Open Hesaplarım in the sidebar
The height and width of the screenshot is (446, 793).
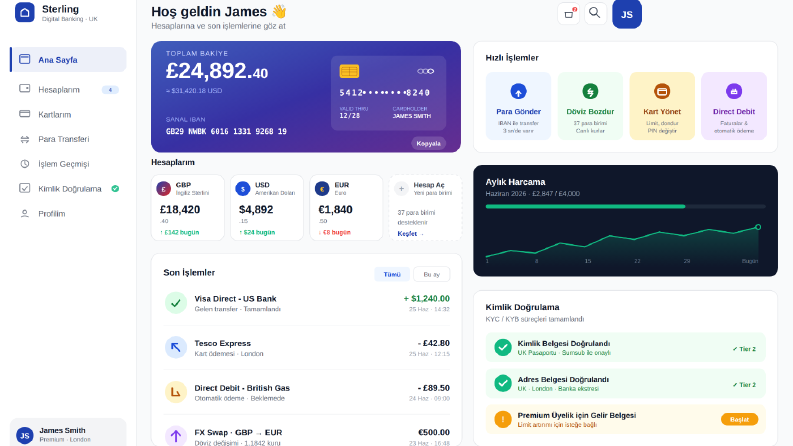[68, 90]
